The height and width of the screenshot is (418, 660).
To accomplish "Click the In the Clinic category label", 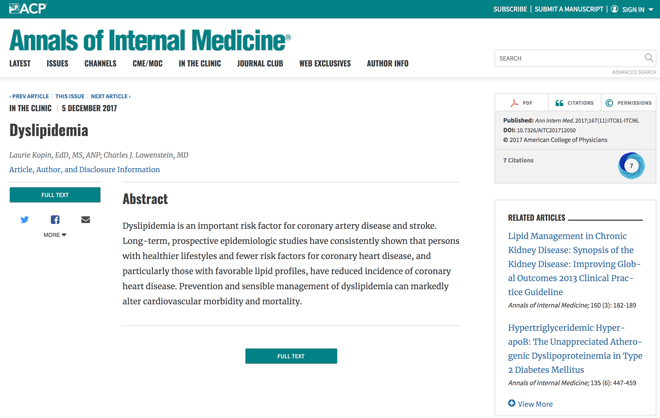I will pyautogui.click(x=30, y=108).
